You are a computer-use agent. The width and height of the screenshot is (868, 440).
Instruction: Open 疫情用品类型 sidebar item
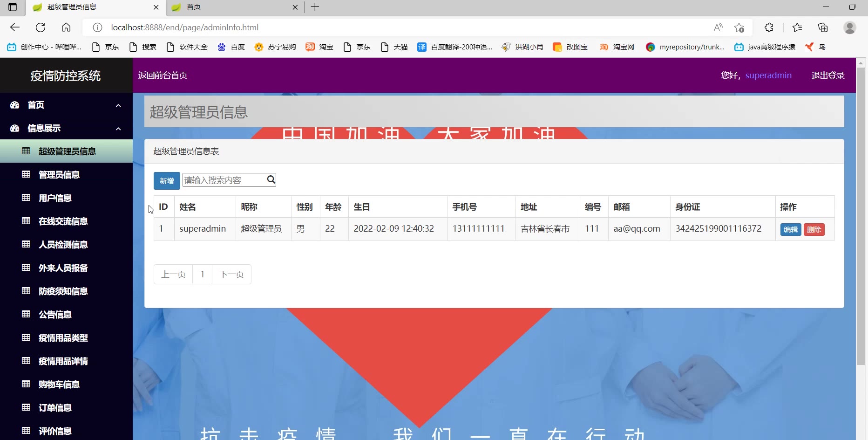(66, 337)
